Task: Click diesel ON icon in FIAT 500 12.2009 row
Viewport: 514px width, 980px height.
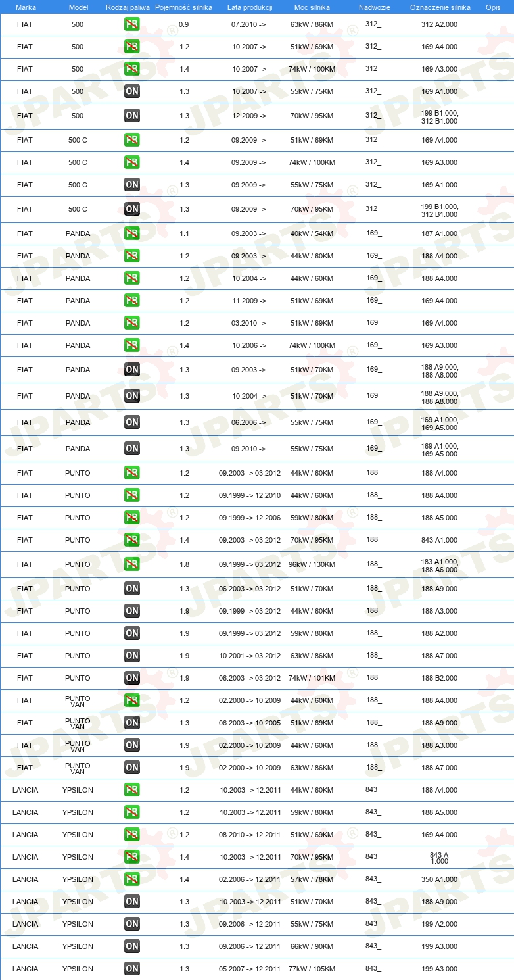Action: [132, 116]
